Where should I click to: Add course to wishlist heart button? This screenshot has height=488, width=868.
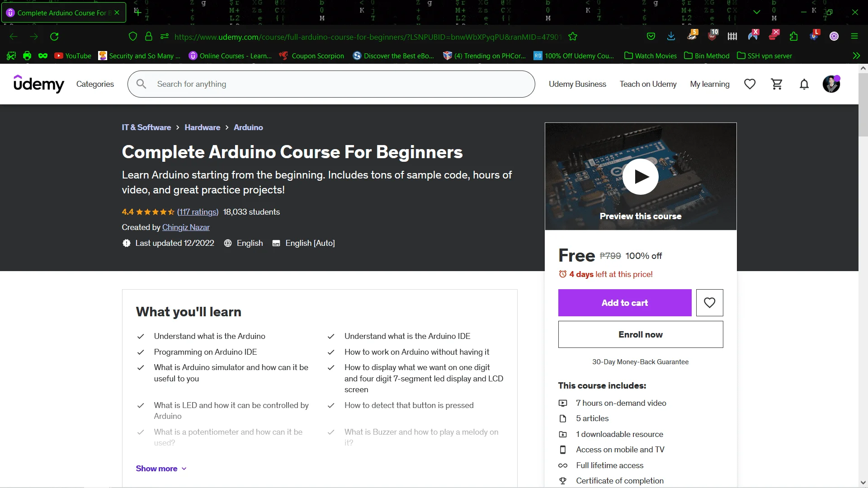point(709,303)
